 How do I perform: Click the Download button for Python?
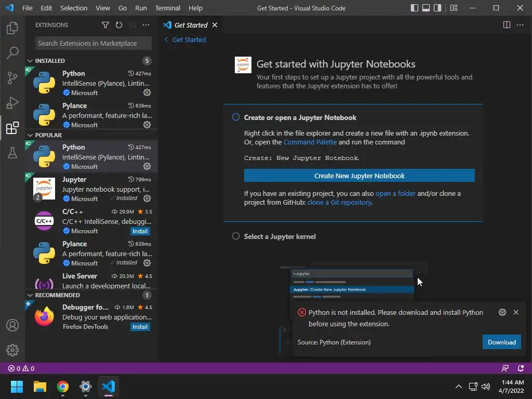tap(501, 342)
